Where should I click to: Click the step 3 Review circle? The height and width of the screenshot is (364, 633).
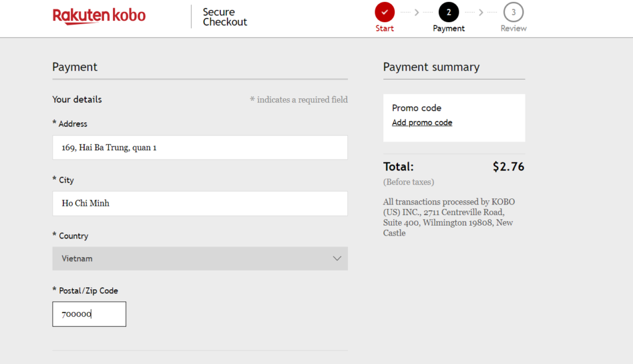coord(513,12)
